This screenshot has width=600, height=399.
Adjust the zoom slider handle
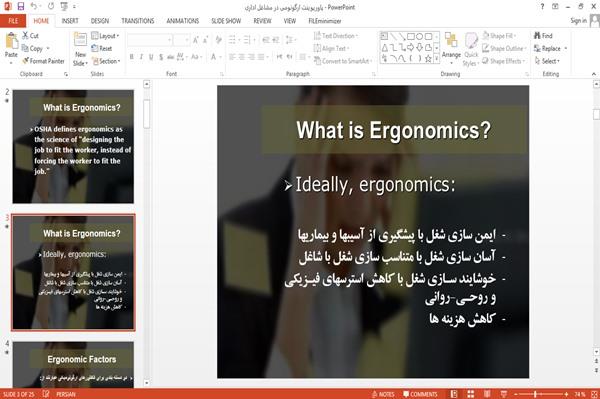pyautogui.click(x=535, y=394)
